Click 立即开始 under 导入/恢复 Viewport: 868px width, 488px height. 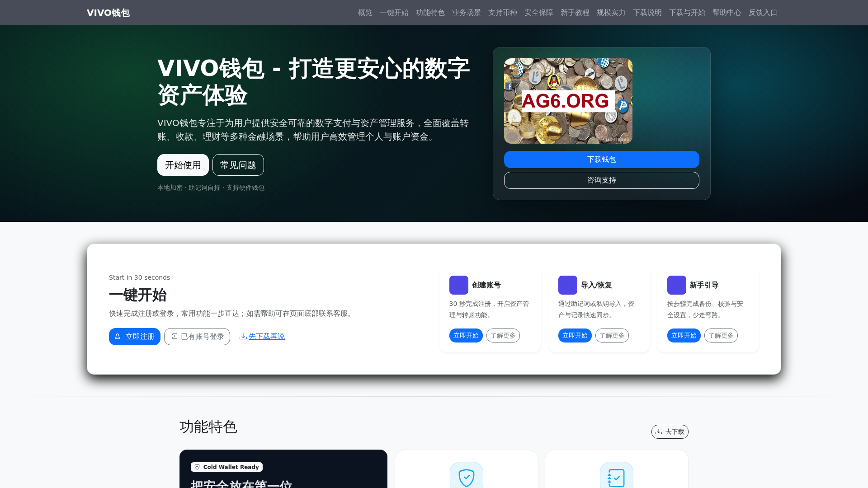coord(575,336)
